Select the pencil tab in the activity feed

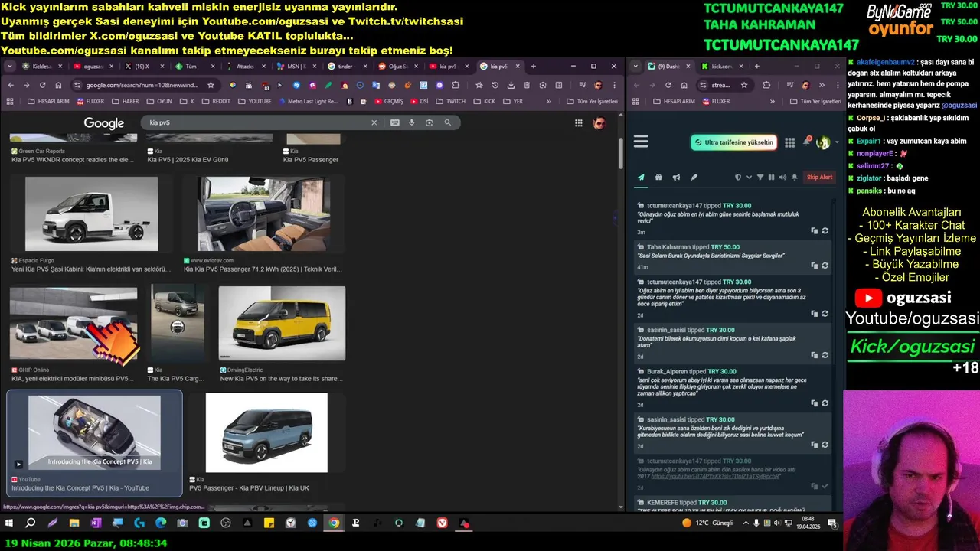click(x=694, y=178)
